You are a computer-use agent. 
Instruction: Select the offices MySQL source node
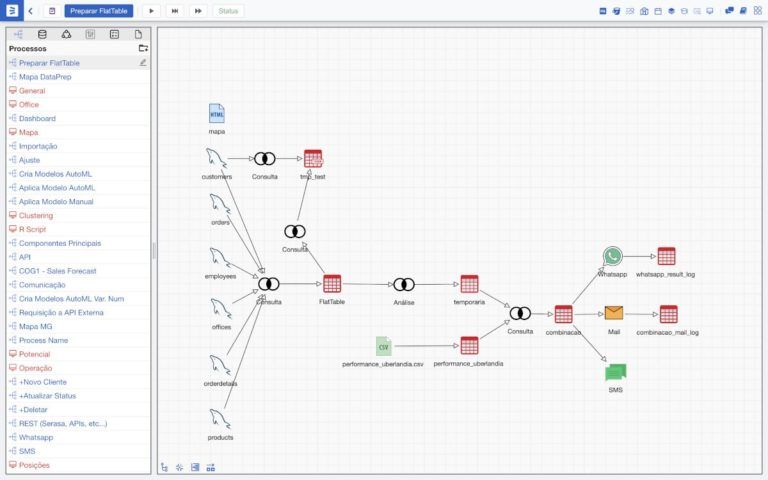(x=221, y=309)
